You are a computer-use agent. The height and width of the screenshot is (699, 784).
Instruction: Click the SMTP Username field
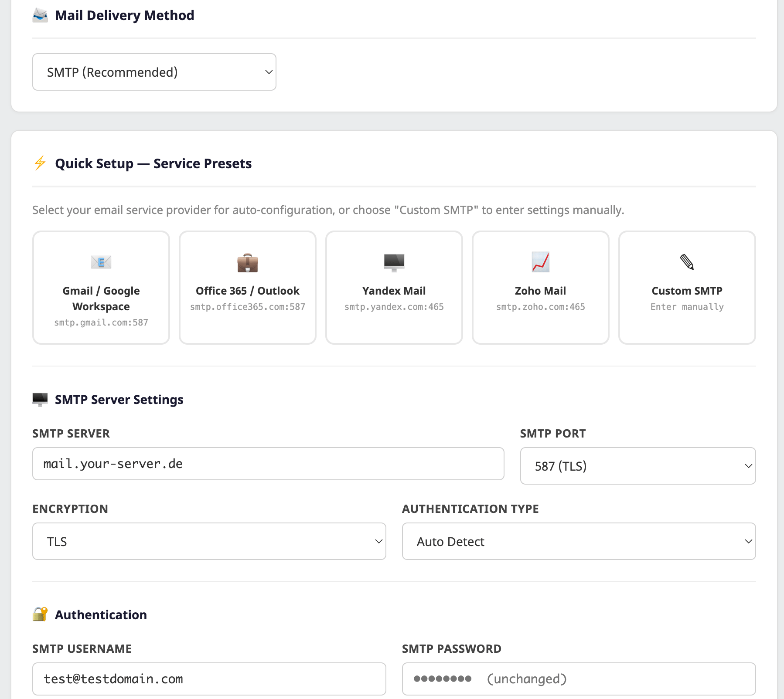208,679
